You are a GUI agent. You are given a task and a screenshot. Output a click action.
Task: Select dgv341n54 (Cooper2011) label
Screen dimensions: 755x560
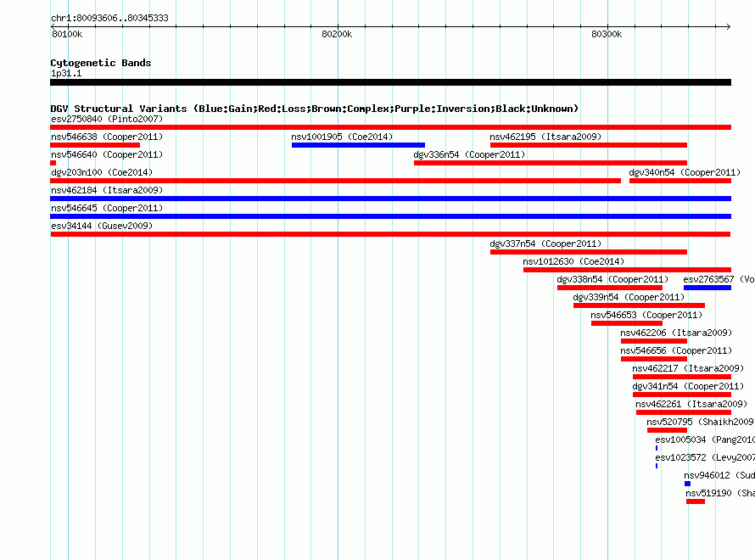click(x=688, y=386)
